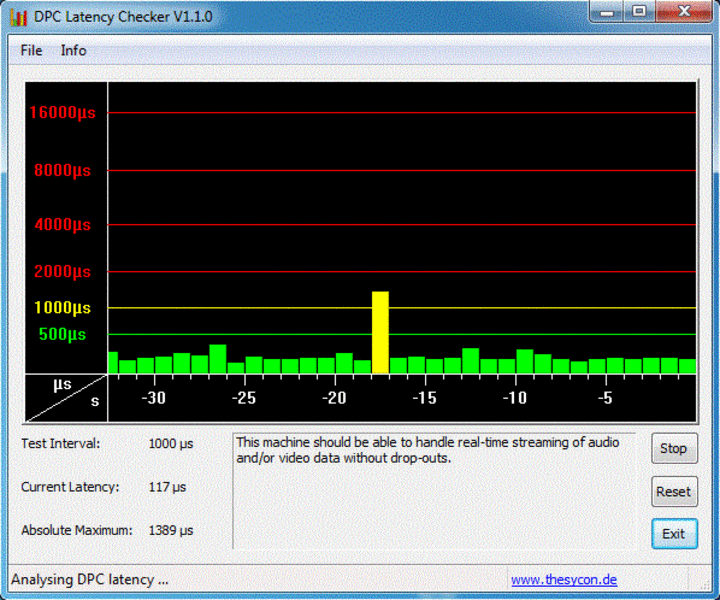The width and height of the screenshot is (720, 600).
Task: Click the Analysing DPC latency status text
Action: [90, 580]
